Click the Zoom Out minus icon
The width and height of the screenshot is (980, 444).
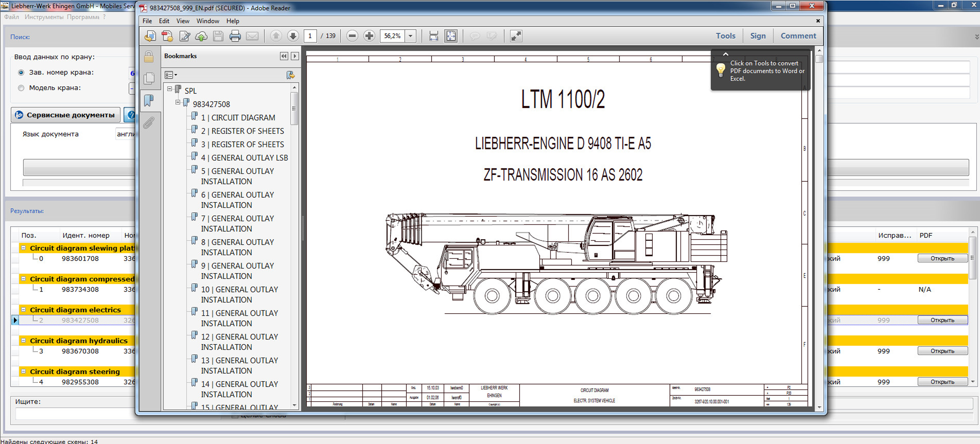point(352,36)
